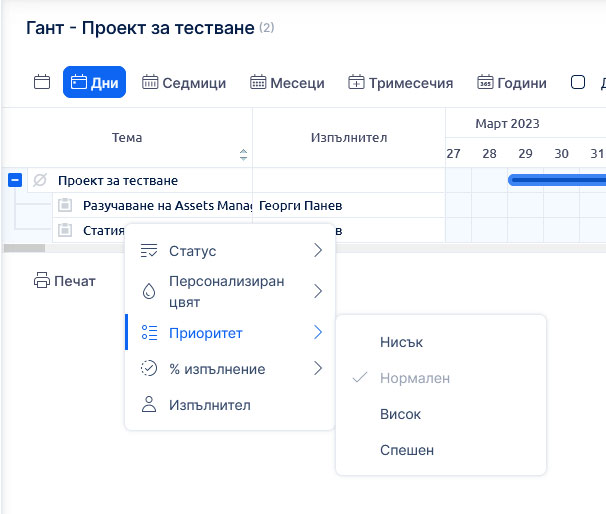Set priority to Висок

click(x=441, y=414)
